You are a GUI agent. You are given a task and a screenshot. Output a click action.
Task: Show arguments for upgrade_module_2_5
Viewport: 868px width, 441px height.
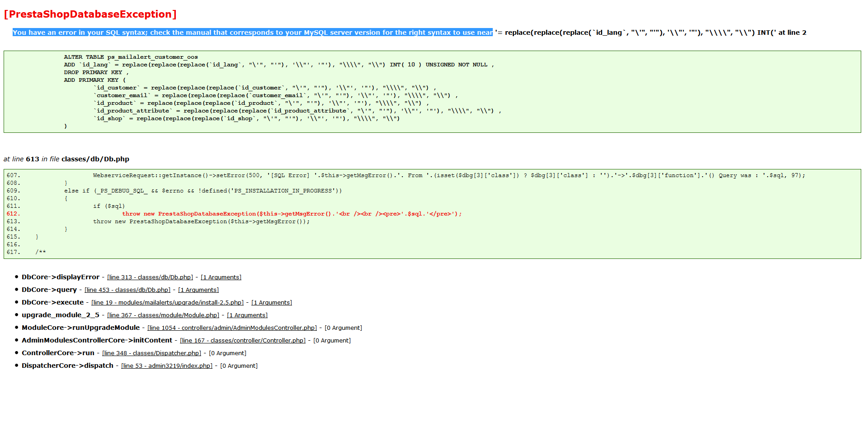247,315
